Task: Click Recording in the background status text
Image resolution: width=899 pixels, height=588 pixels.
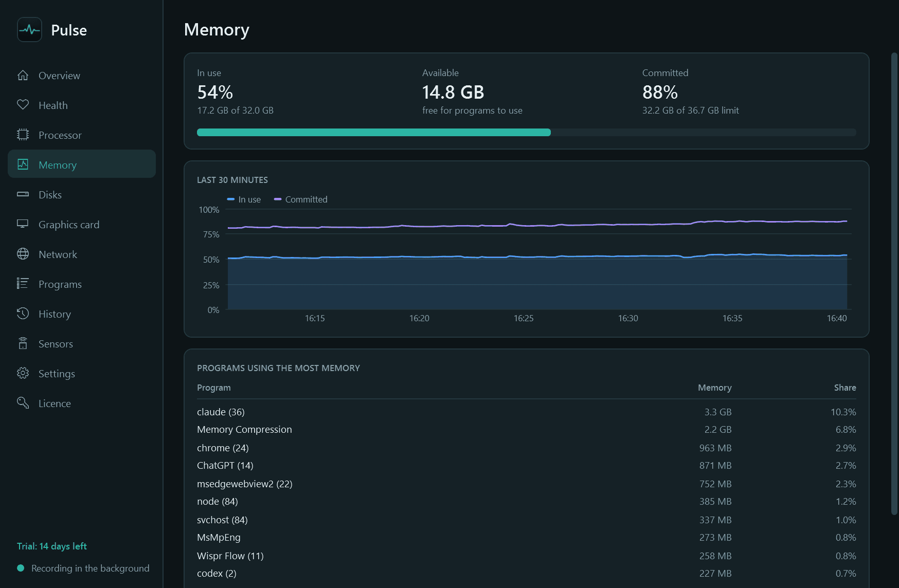Action: 91,568
